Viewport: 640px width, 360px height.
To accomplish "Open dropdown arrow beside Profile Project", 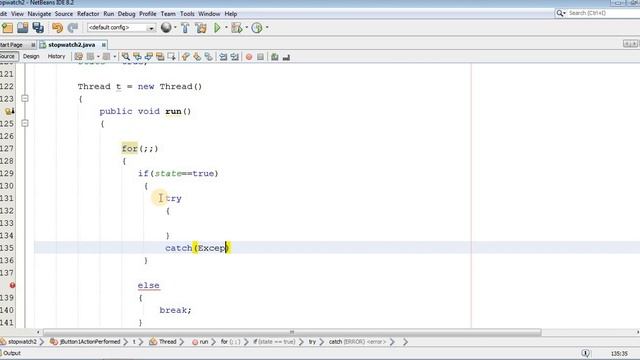I will point(267,28).
